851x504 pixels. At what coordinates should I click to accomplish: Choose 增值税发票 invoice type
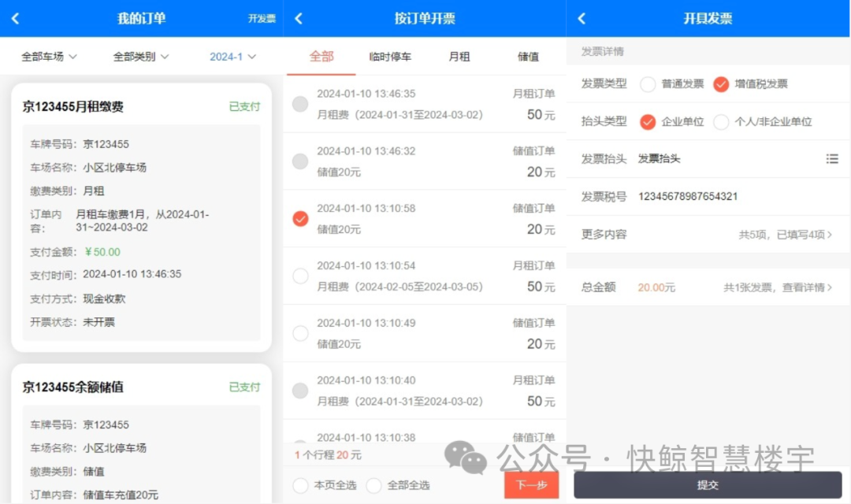tap(721, 84)
